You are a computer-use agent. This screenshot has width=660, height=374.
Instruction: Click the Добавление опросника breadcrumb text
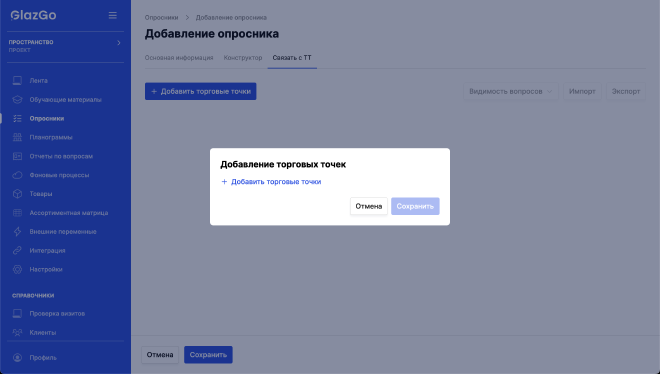tap(231, 18)
